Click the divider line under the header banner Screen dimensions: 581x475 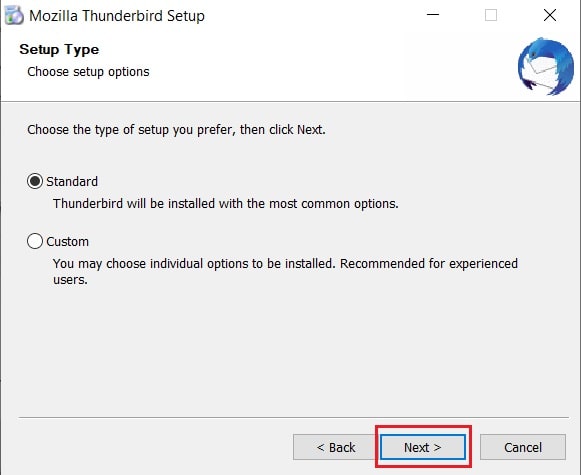pyautogui.click(x=290, y=101)
